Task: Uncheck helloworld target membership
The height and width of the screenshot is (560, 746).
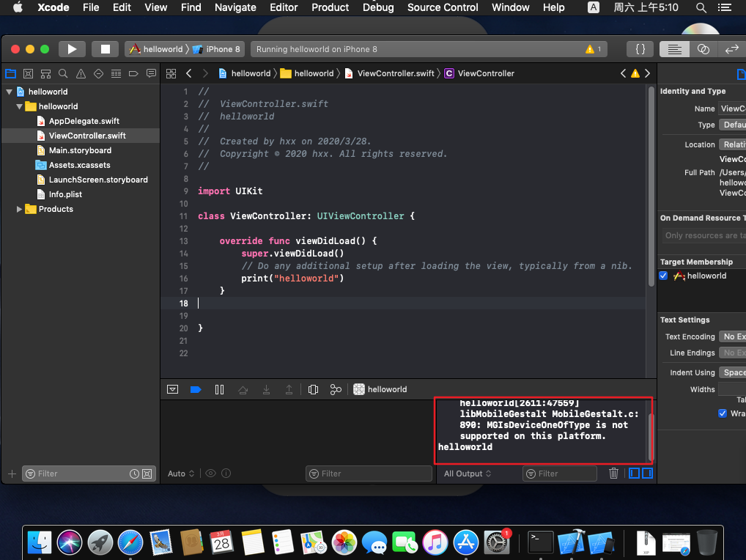Action: (663, 276)
